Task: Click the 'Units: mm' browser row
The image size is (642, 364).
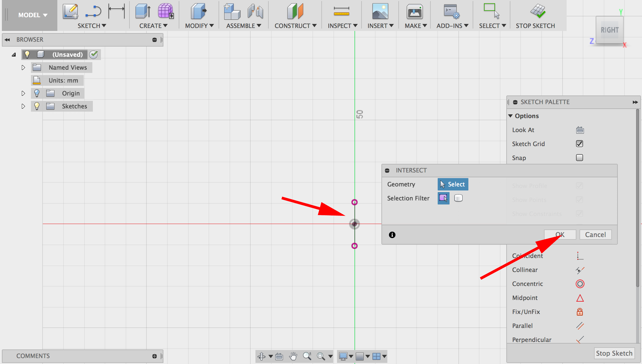Action: (x=57, y=80)
